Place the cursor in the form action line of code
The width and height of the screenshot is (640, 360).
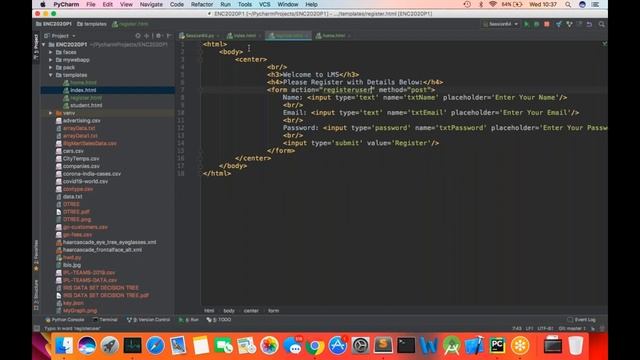click(351, 90)
